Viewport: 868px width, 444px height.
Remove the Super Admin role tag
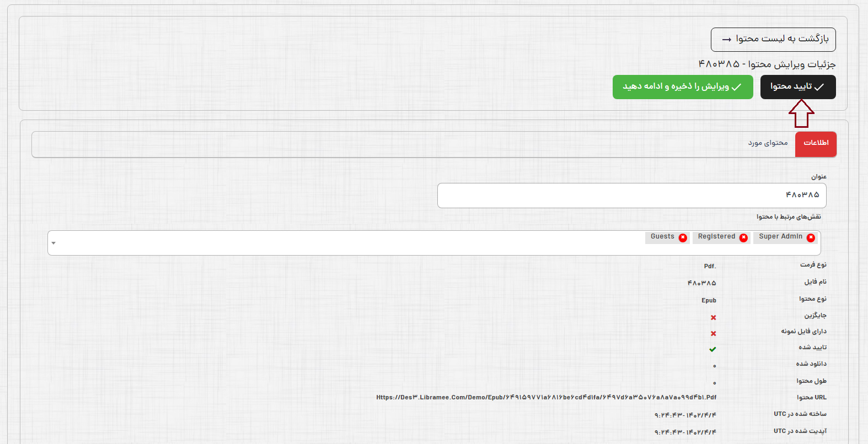[811, 237]
